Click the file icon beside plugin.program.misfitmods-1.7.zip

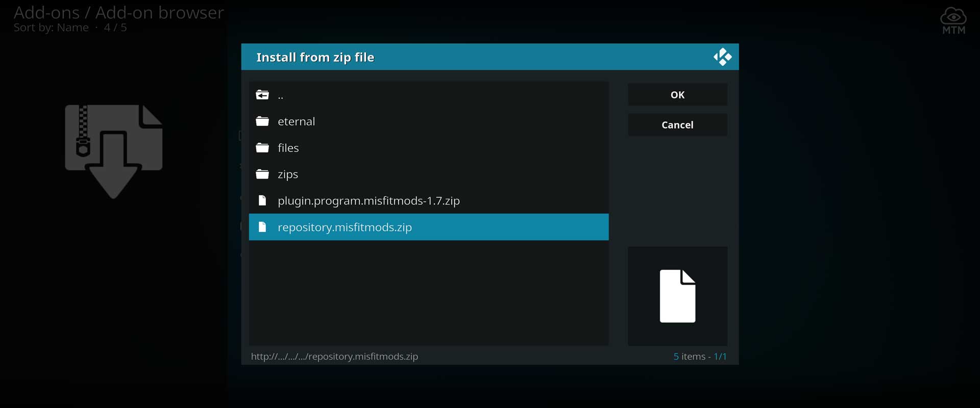click(262, 200)
